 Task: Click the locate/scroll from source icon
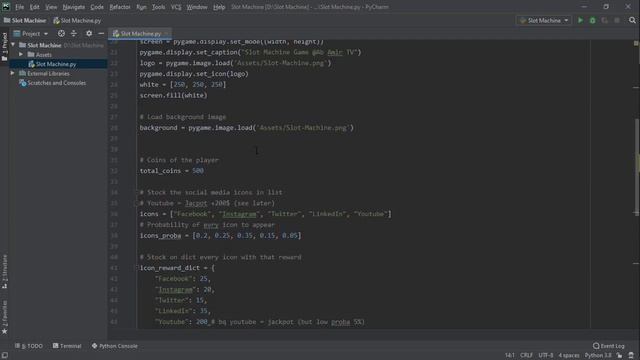click(x=61, y=33)
